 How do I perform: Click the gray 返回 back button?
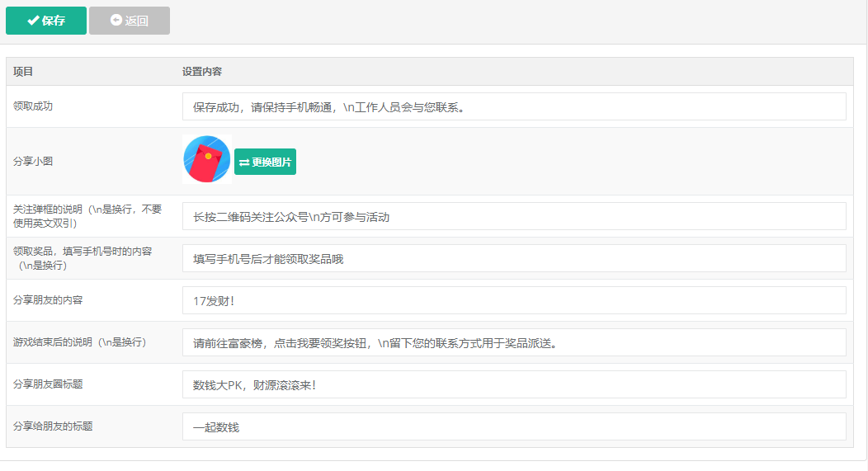point(130,21)
